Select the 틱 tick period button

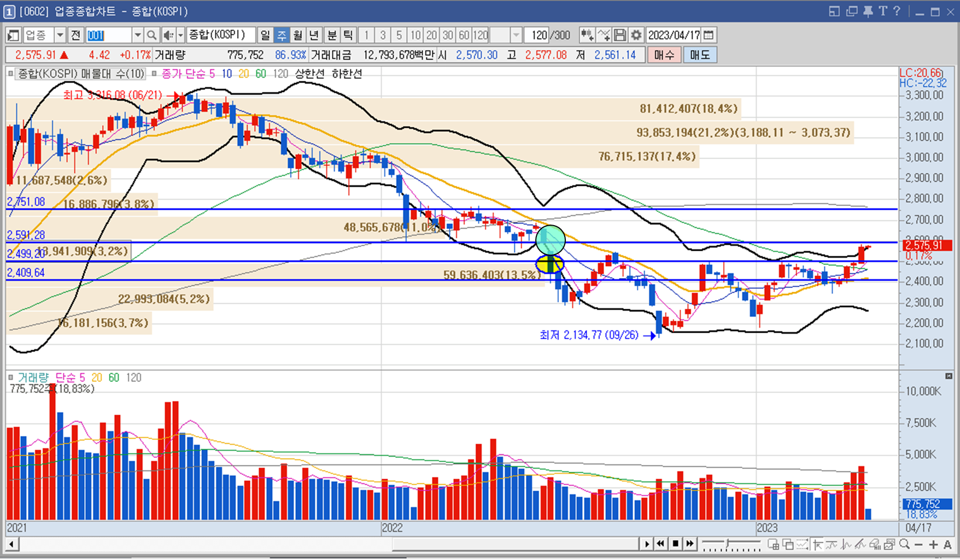(x=348, y=36)
